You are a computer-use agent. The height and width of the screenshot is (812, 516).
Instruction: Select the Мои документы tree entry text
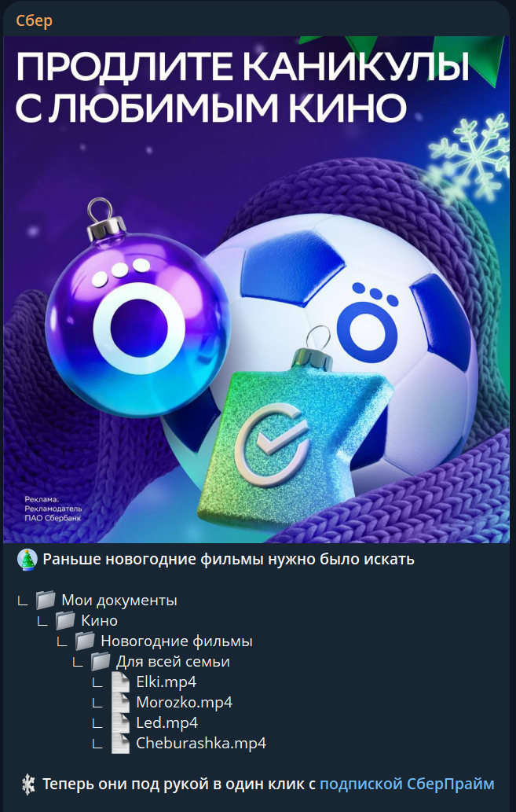point(119,601)
